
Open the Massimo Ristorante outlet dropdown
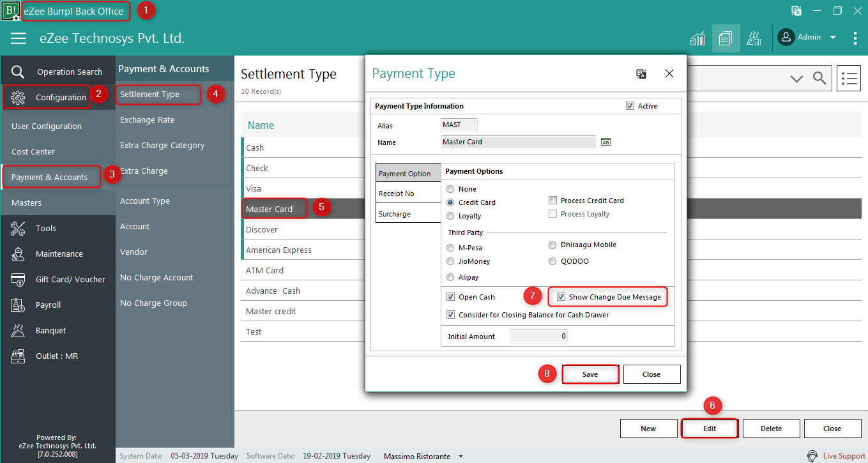click(x=461, y=457)
